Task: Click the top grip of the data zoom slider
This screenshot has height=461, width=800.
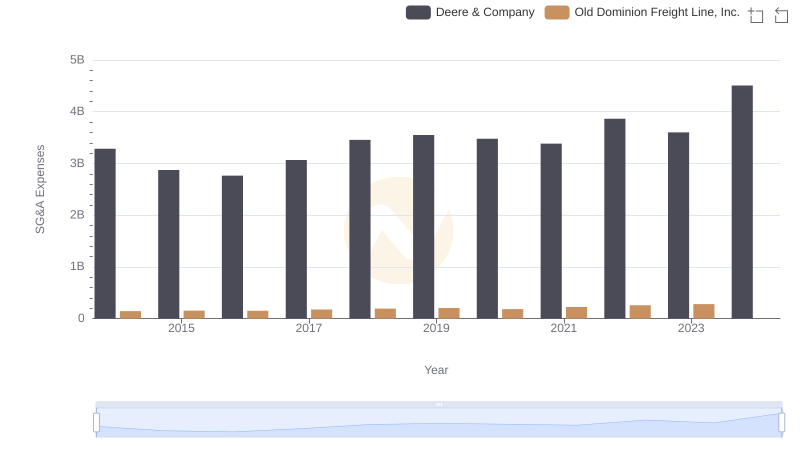Action: (x=439, y=404)
